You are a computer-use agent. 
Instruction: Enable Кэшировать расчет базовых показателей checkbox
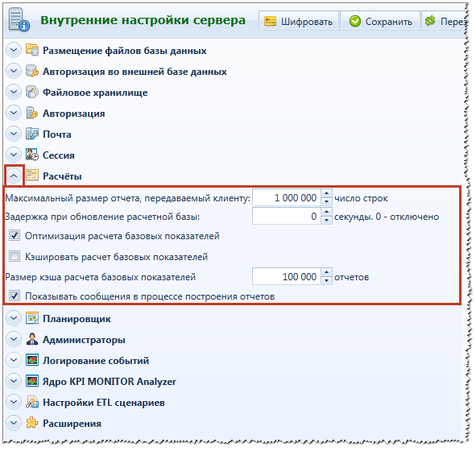pyautogui.click(x=14, y=256)
